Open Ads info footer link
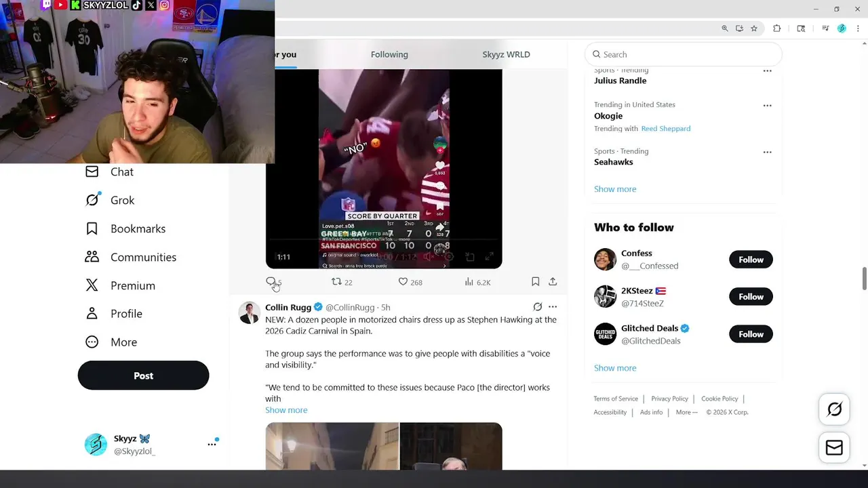 [651, 412]
